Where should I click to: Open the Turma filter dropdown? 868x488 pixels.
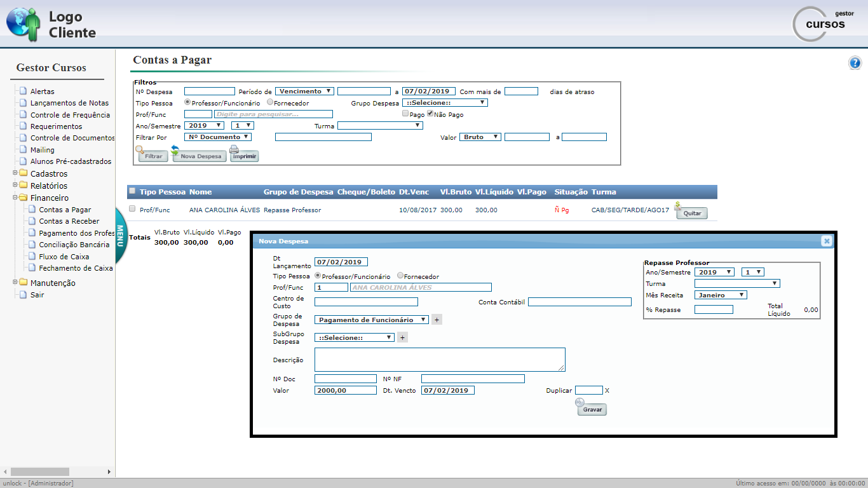[380, 126]
